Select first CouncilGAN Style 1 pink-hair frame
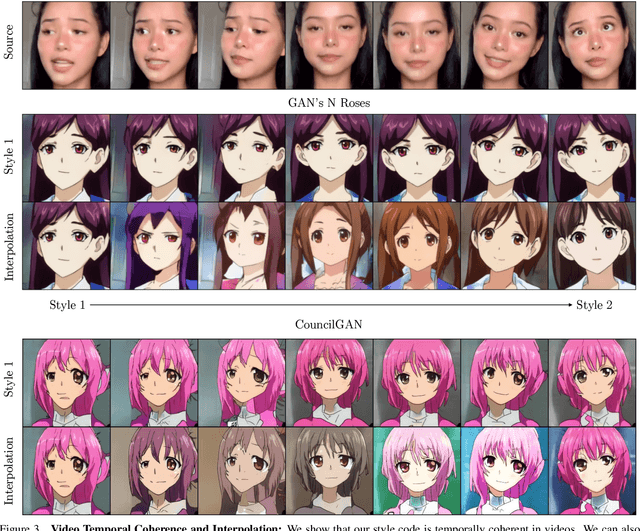 tap(66, 383)
